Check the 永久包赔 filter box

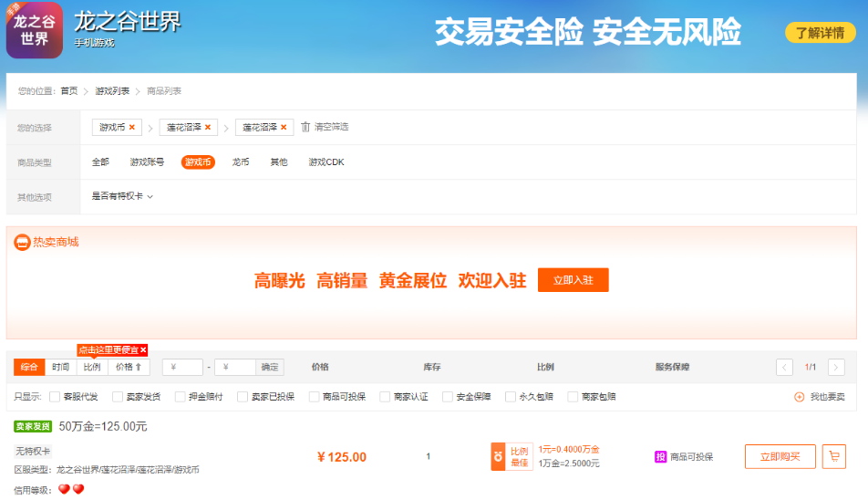[x=511, y=397]
